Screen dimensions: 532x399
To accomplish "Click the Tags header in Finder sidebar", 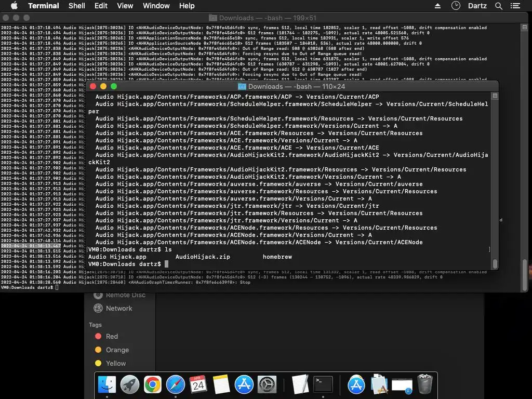I will (x=96, y=325).
